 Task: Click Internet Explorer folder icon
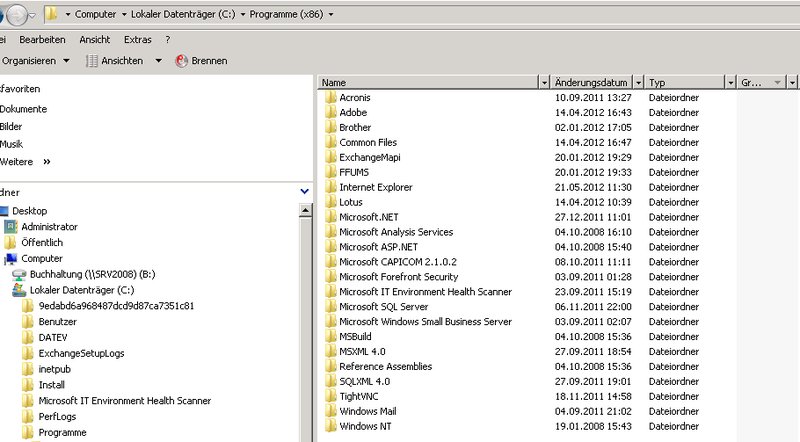click(x=331, y=187)
